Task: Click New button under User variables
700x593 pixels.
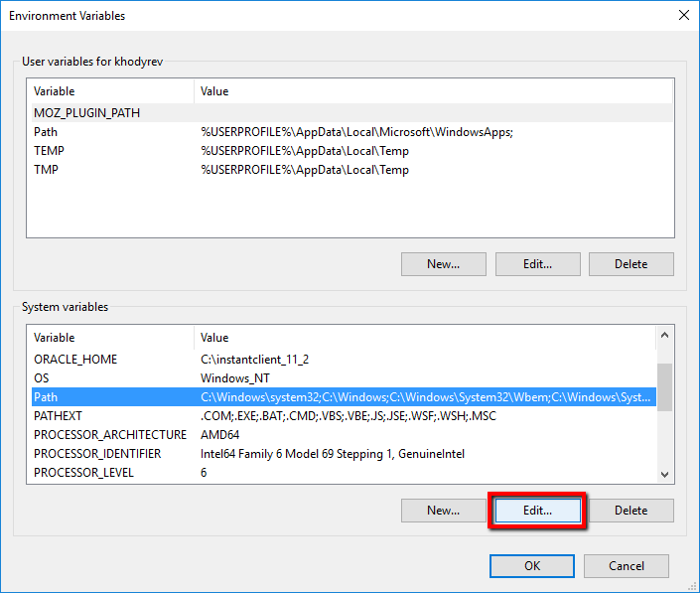Action: pyautogui.click(x=443, y=264)
